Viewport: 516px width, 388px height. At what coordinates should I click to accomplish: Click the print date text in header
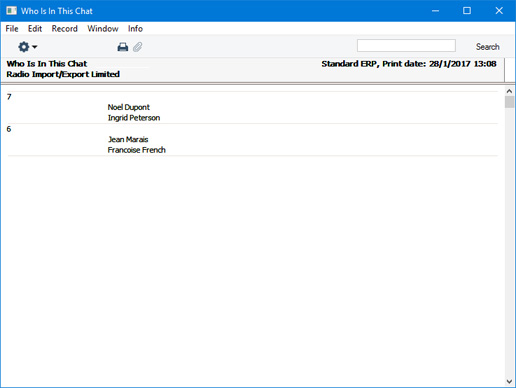409,64
